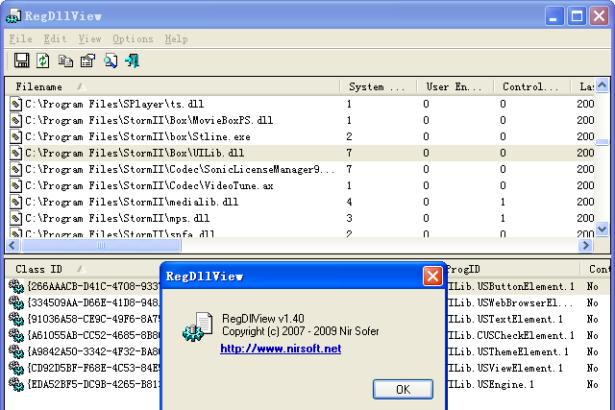Viewport: 615px width, 410px height.
Task: Click the Refresh toolbar icon
Action: click(x=43, y=61)
